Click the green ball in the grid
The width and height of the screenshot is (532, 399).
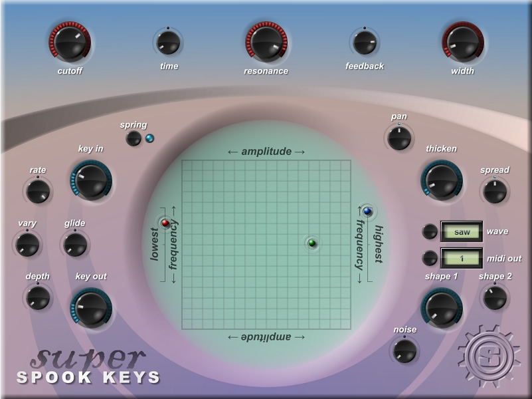click(312, 243)
